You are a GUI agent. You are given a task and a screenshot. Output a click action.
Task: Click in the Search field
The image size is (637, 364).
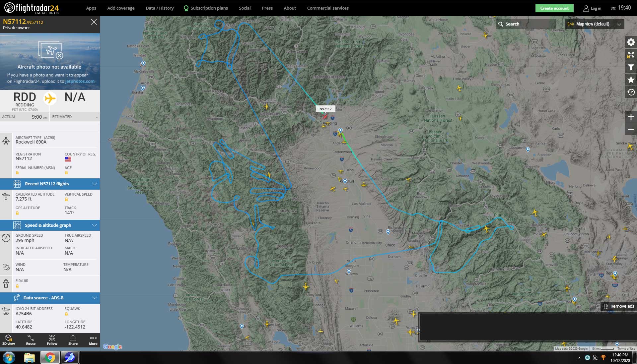point(526,24)
